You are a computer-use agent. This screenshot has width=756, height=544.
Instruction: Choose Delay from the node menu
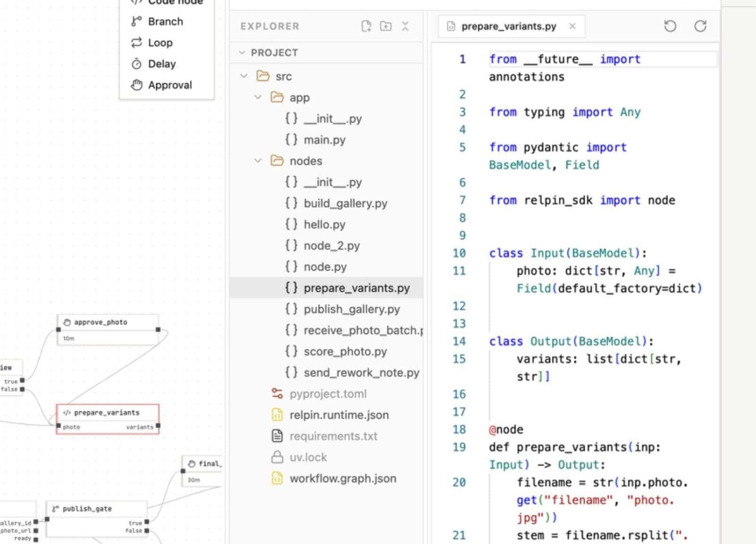[x=166, y=64]
